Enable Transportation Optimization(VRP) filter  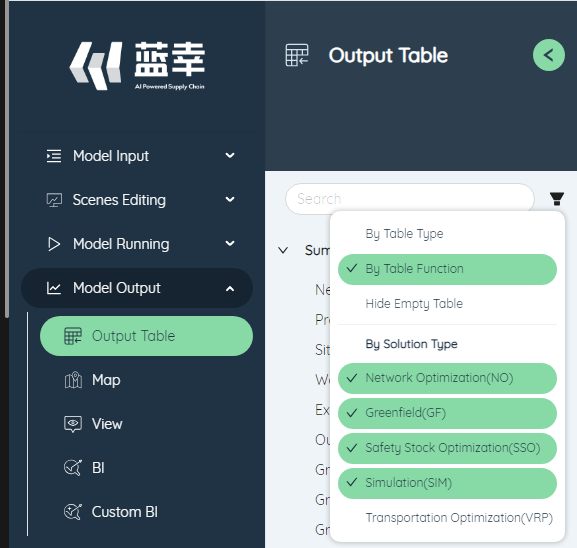(x=447, y=518)
